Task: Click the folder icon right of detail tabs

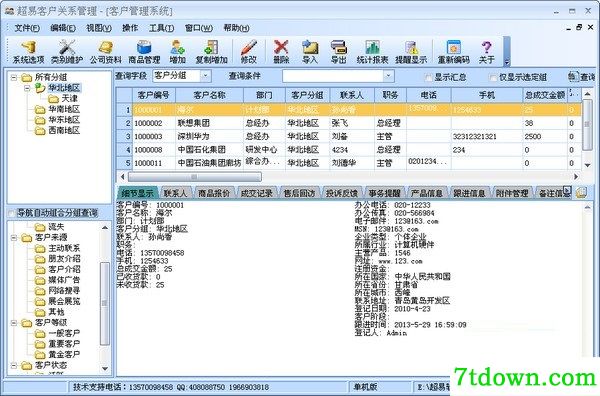Action: (x=581, y=192)
